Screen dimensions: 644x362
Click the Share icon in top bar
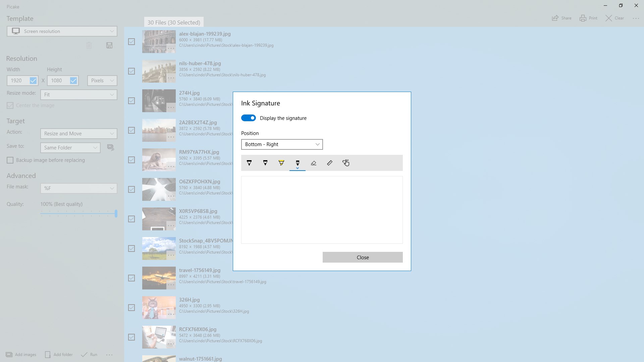coord(555,18)
